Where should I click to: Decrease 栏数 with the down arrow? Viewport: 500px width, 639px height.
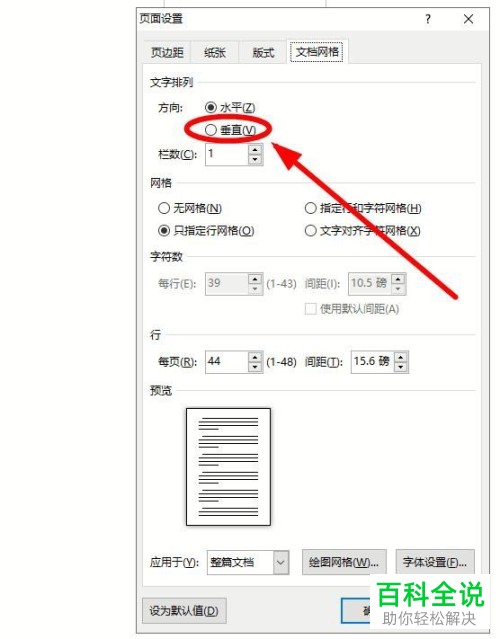(255, 159)
